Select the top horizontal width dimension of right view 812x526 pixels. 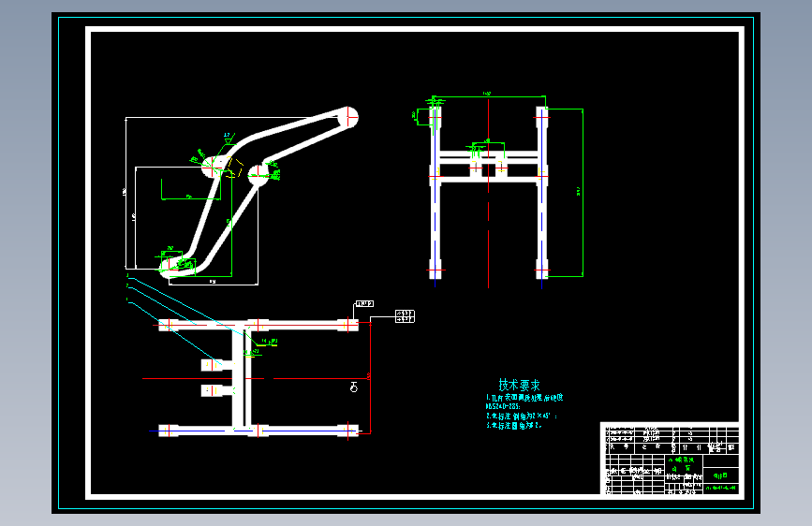(488, 95)
